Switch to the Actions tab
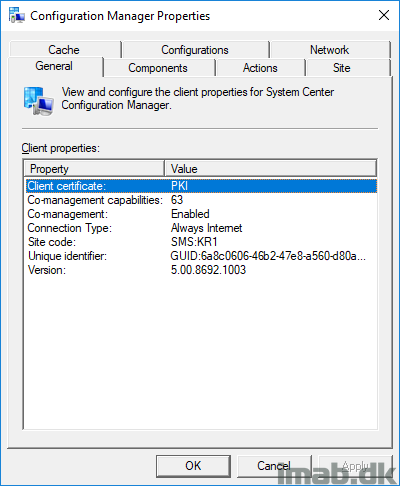The width and height of the screenshot is (400, 486). click(x=260, y=68)
